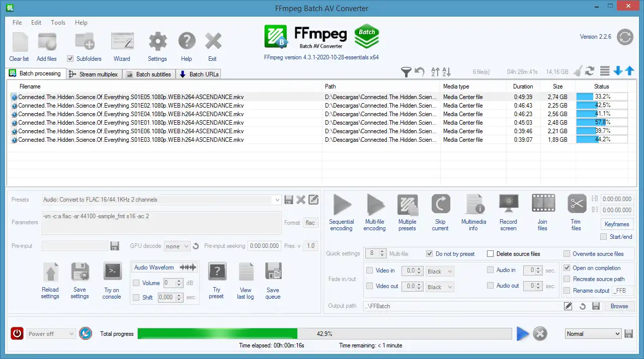
Task: Open Video out Black color dropdown
Action: coord(440,287)
